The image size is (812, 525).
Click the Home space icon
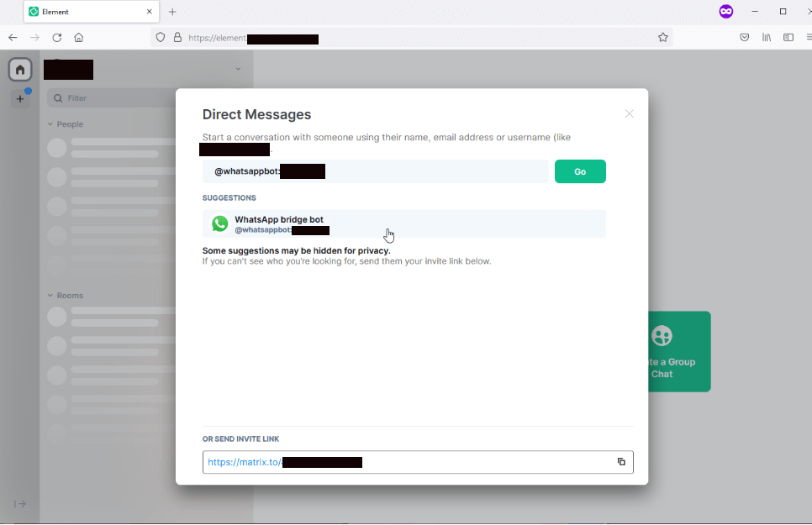click(x=20, y=70)
